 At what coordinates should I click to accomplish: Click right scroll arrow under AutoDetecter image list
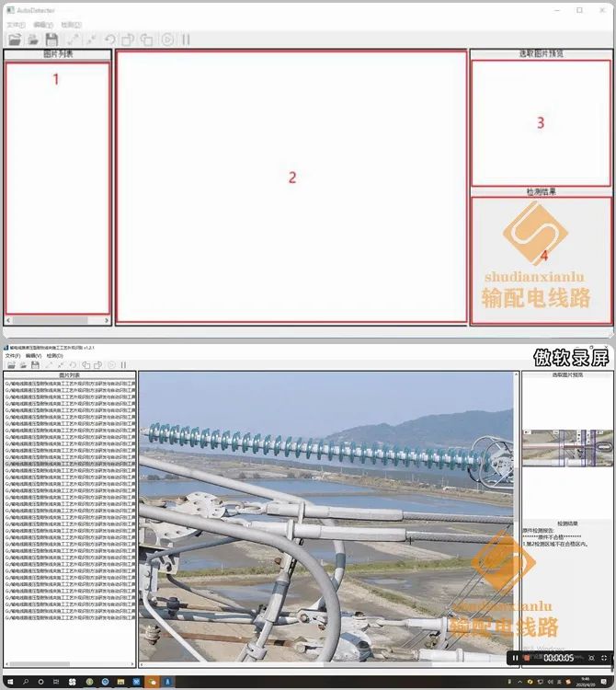(107, 320)
